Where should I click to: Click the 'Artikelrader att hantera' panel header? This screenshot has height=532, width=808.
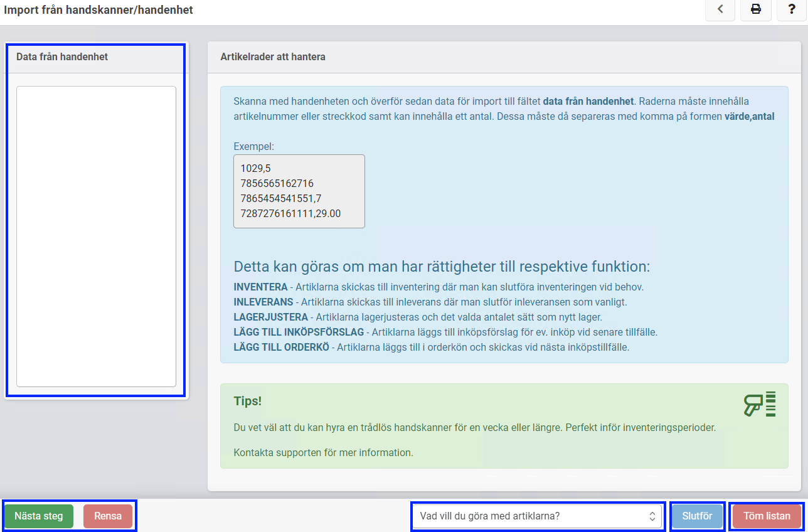coord(273,57)
